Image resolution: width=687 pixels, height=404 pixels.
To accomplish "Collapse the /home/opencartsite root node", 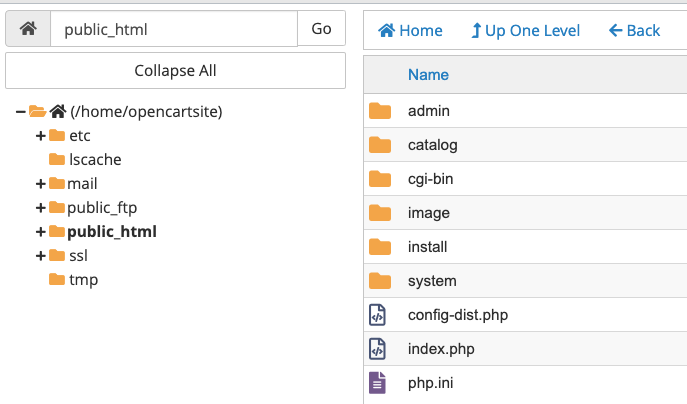I will click(x=21, y=111).
